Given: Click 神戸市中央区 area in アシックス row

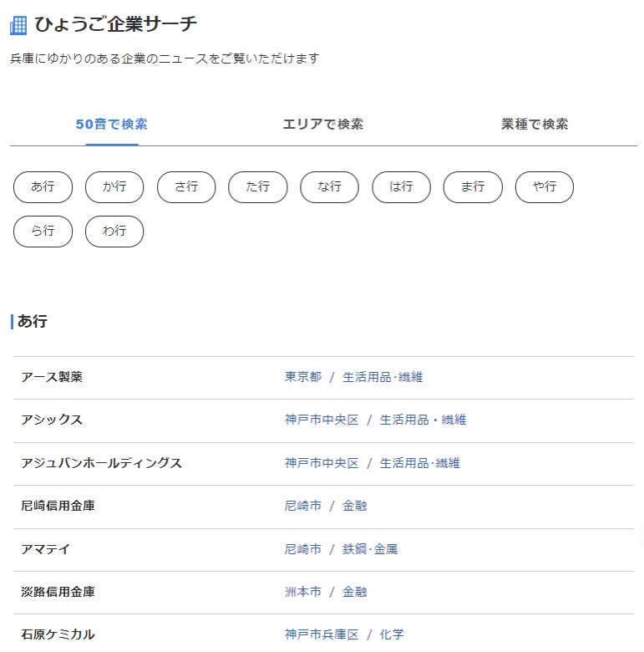Looking at the screenshot, I should click(322, 420).
